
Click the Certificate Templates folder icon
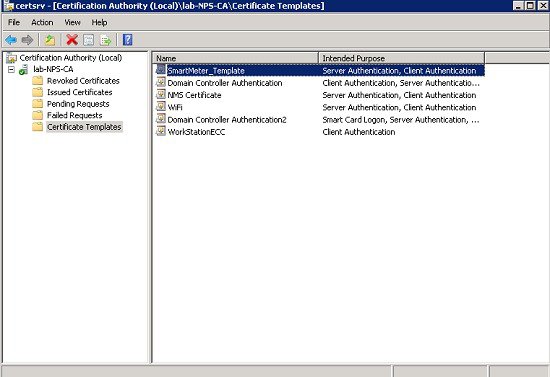(38, 127)
